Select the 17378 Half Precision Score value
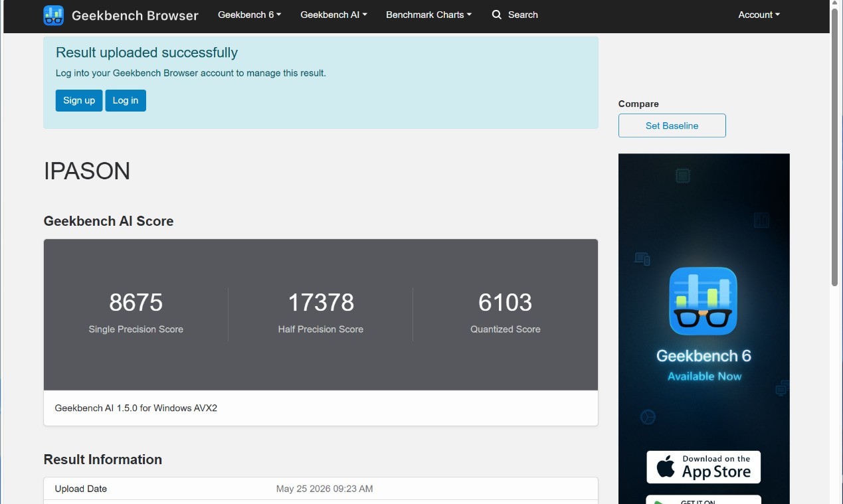Screen dimensions: 843x504 (321, 302)
